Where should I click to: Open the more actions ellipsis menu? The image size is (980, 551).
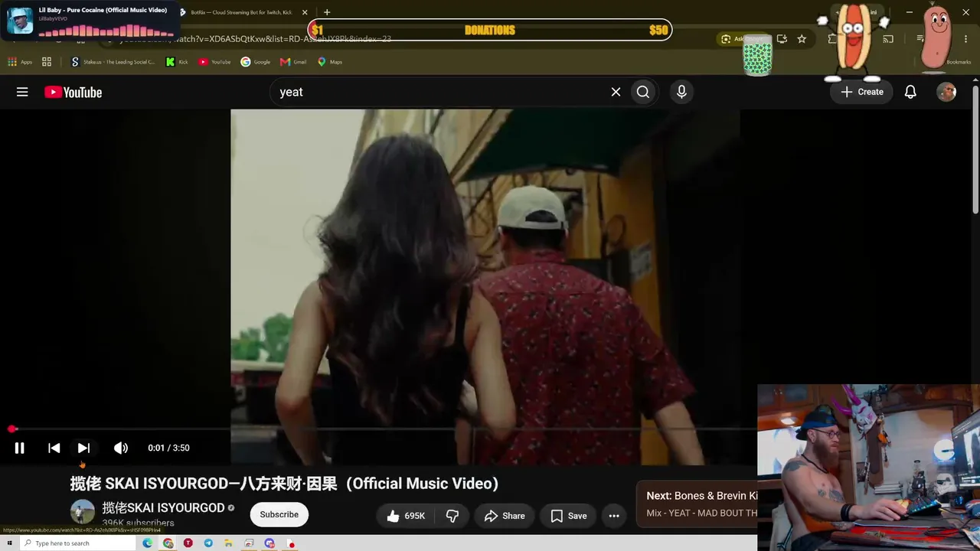coord(614,516)
